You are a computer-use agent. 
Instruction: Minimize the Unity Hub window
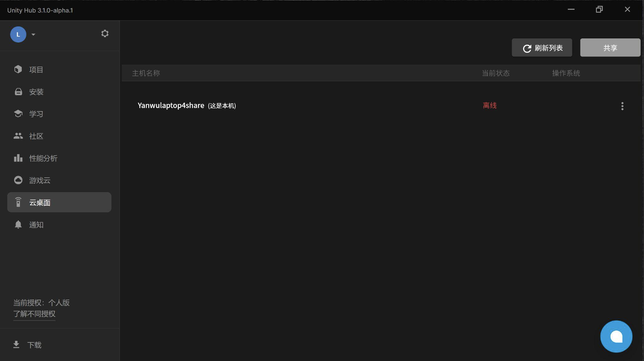(x=571, y=9)
